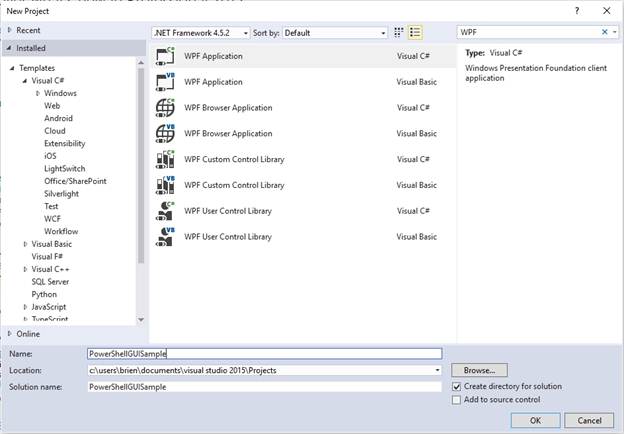
Task: Select the iOS template category
Action: pos(50,156)
